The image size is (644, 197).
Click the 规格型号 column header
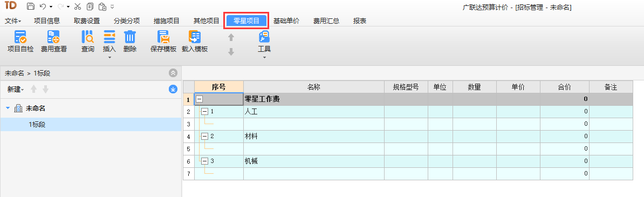click(x=406, y=87)
